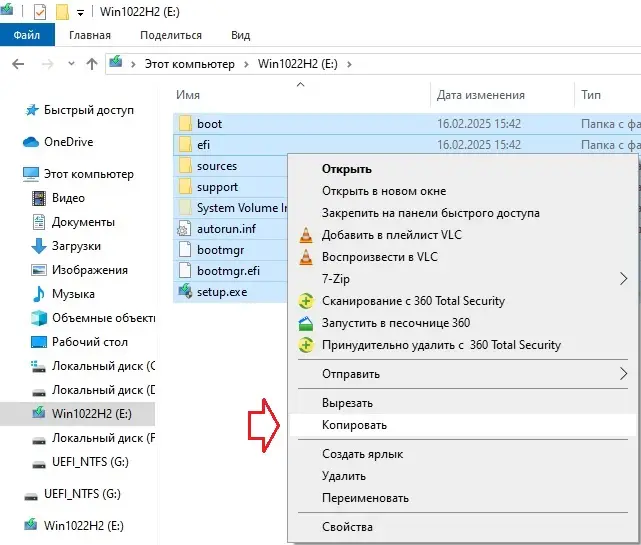Image resolution: width=641 pixels, height=545 pixels.
Task: Click the Локальный диск (D drive icon
Action: click(39, 392)
